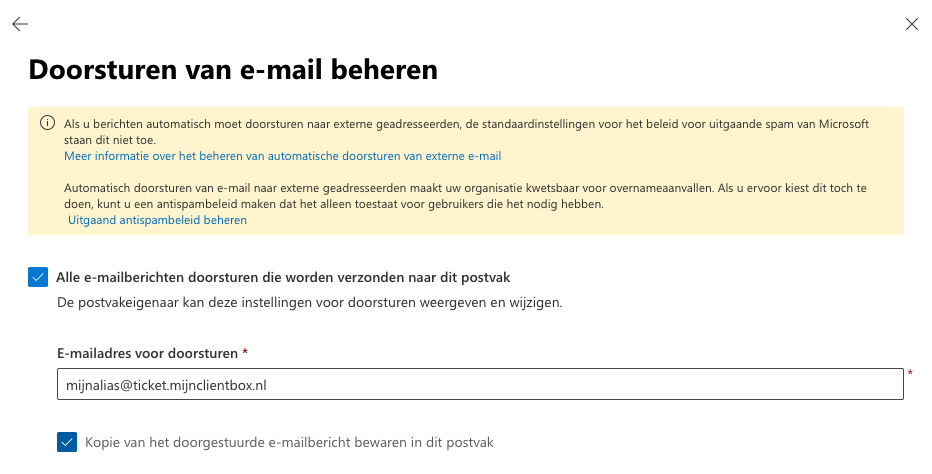The width and height of the screenshot is (932, 474).
Task: Click the red asterisk right of input box
Action: 910,374
